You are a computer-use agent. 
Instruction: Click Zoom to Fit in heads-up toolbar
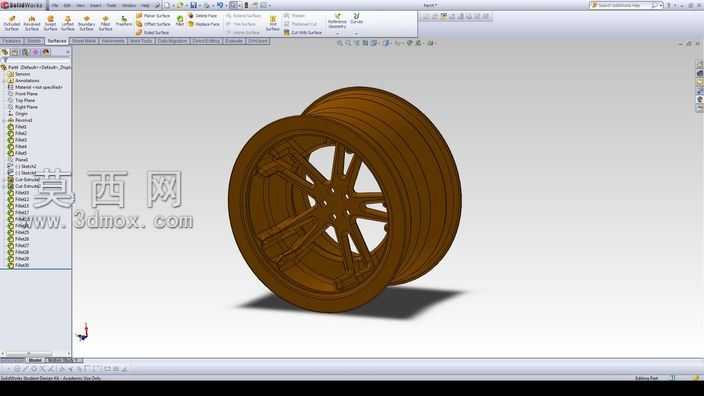point(340,43)
